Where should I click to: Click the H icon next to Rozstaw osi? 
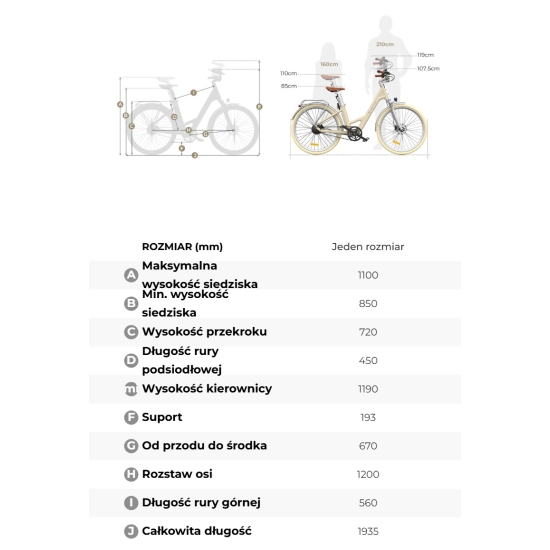click(131, 474)
